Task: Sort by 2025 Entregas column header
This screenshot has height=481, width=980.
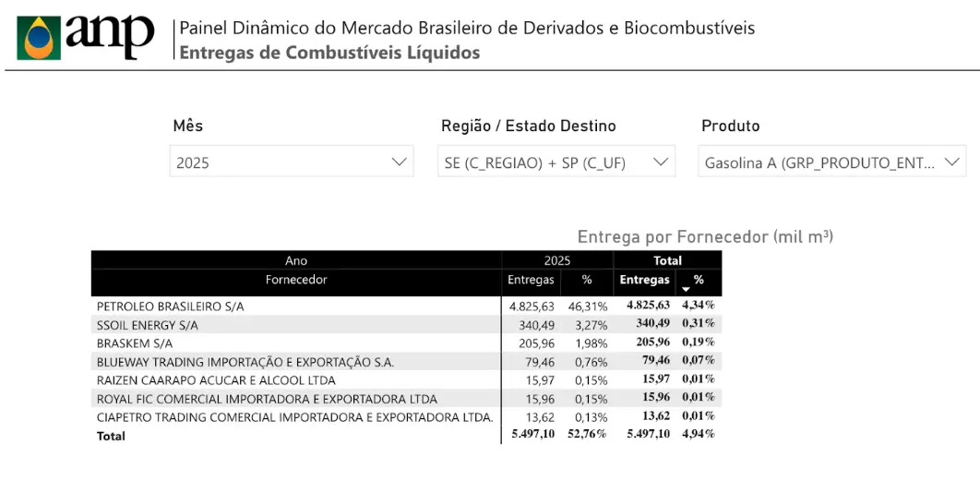Action: 531,280
